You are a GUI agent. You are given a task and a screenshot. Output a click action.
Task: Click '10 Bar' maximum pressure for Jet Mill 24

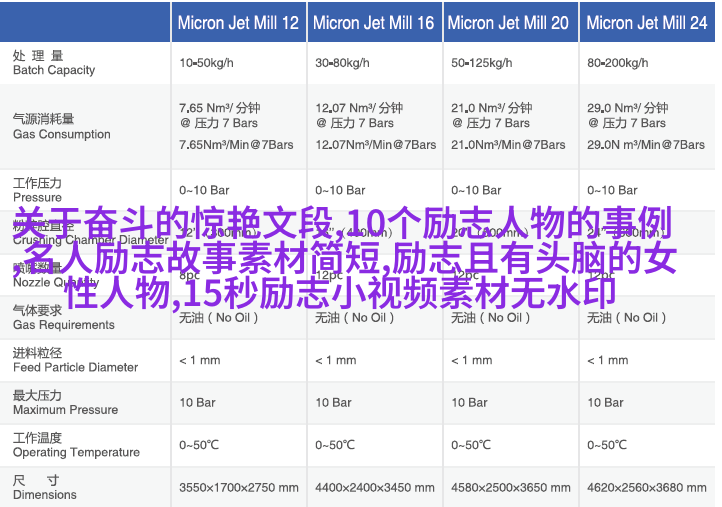[x=605, y=402]
